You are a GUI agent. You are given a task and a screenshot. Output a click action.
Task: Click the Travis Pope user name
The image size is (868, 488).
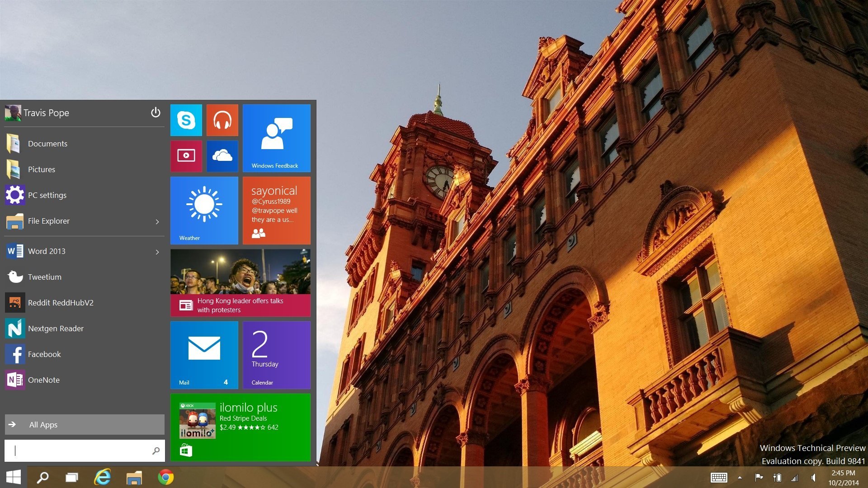pos(46,113)
